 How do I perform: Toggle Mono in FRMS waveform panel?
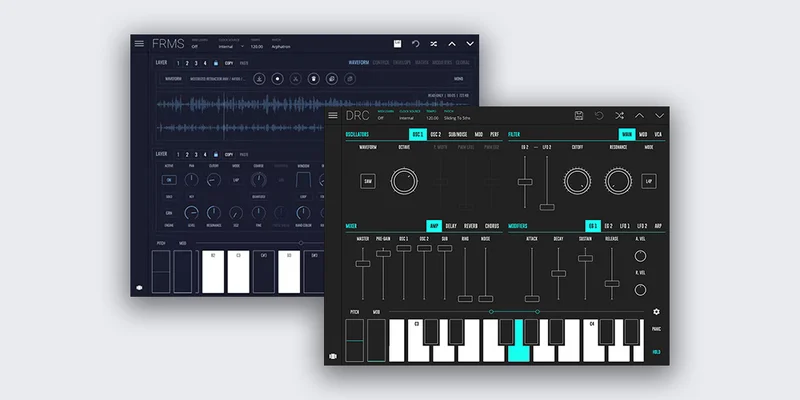[x=458, y=79]
